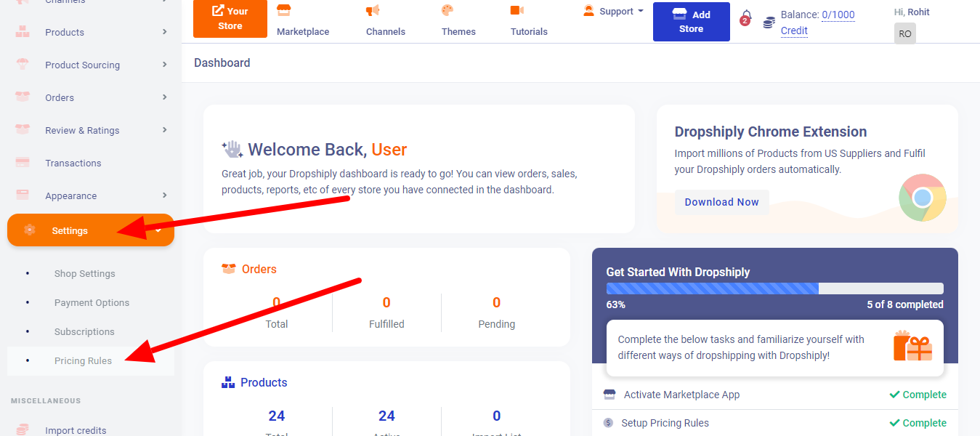
Task: Click the Pending orders count 0
Action: tap(497, 302)
